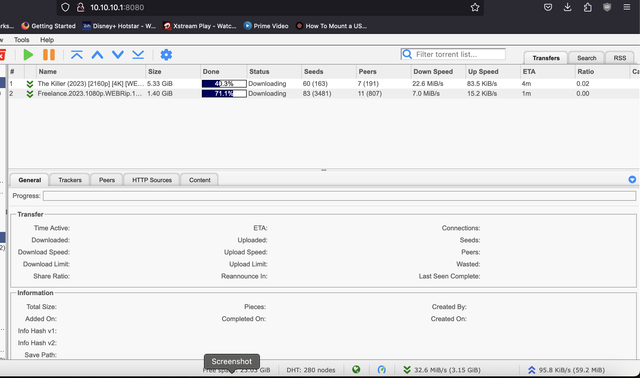Switch to the Search tab
This screenshot has width=640, height=378.
(x=587, y=58)
